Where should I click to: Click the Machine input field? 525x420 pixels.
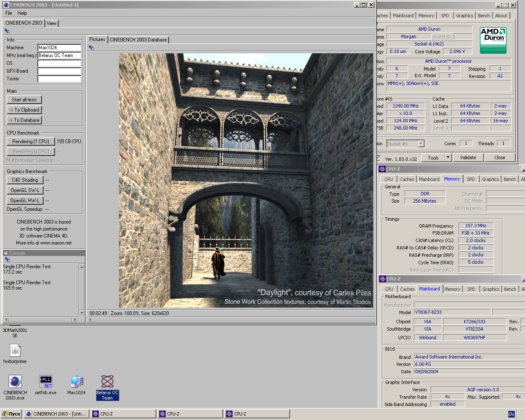point(59,48)
